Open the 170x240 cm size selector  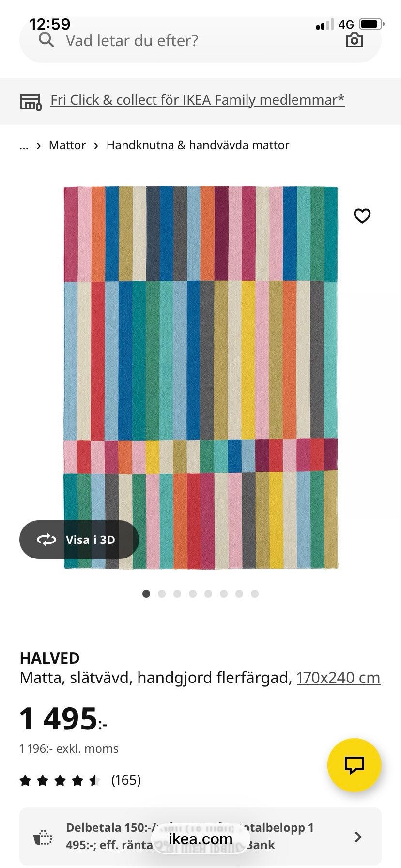coord(338,677)
